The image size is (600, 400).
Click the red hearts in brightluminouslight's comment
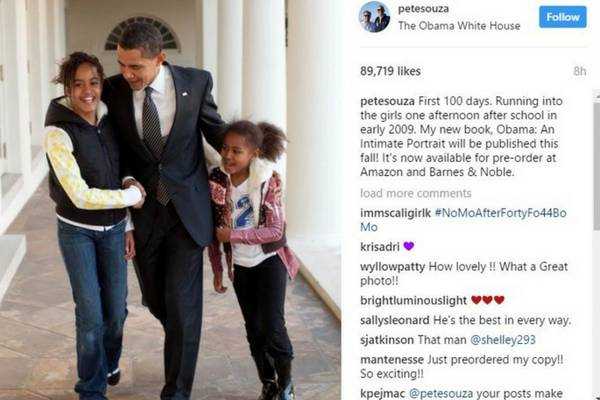pos(488,300)
